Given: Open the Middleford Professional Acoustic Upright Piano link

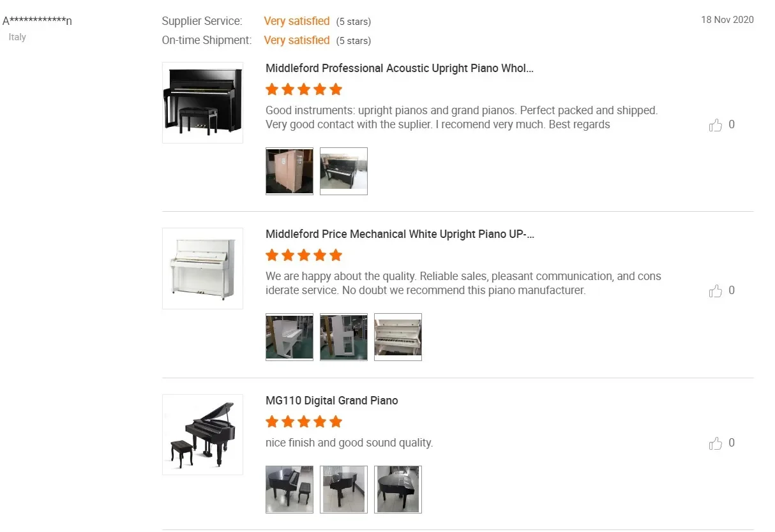Looking at the screenshot, I should 400,68.
